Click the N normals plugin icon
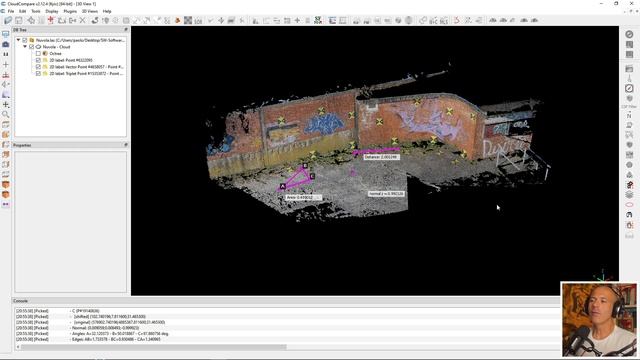 [629, 116]
